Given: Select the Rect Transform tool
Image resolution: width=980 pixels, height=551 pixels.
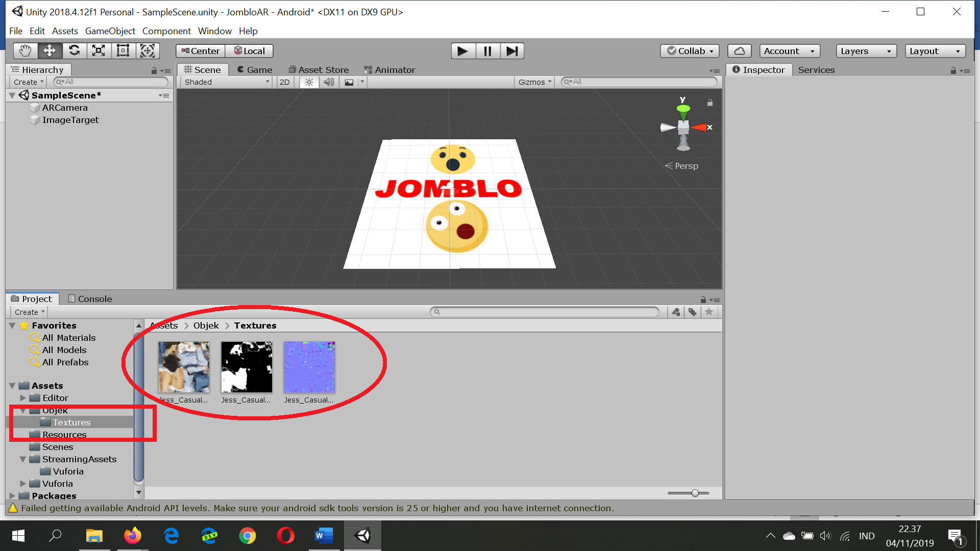Looking at the screenshot, I should pyautogui.click(x=123, y=51).
